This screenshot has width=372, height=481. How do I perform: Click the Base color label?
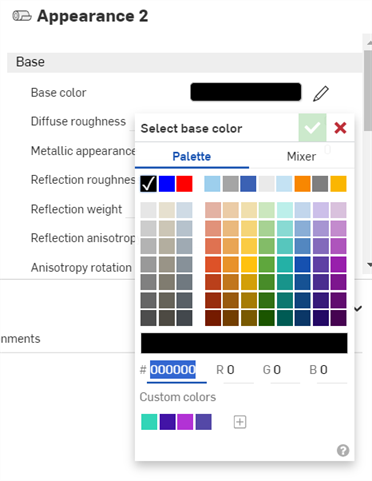(59, 93)
